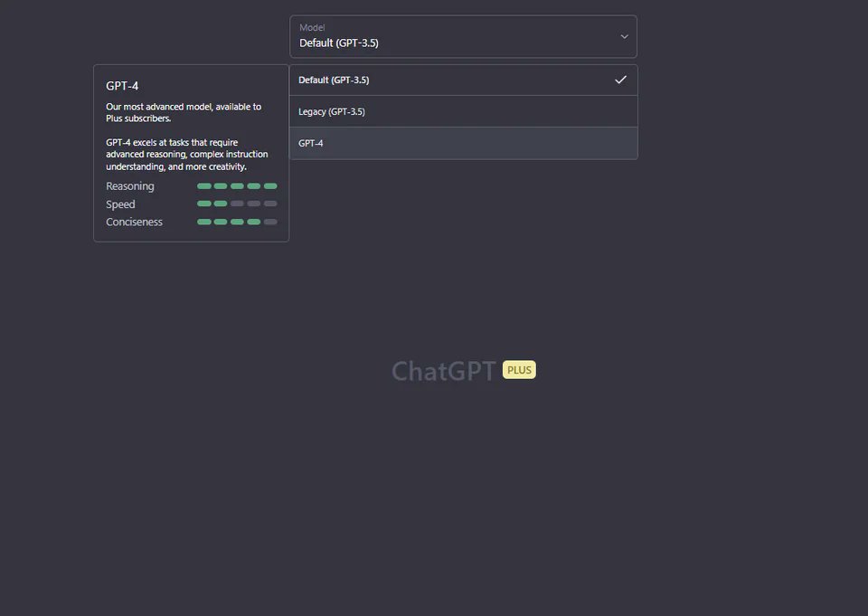Click the Reasoning rating bar
868x616 pixels.
[x=237, y=186]
